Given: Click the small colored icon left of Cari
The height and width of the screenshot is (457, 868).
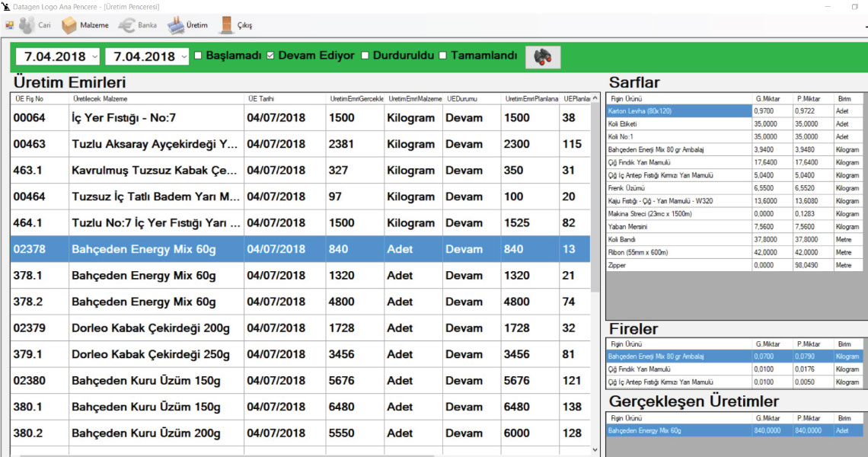Looking at the screenshot, I should click(9, 25).
